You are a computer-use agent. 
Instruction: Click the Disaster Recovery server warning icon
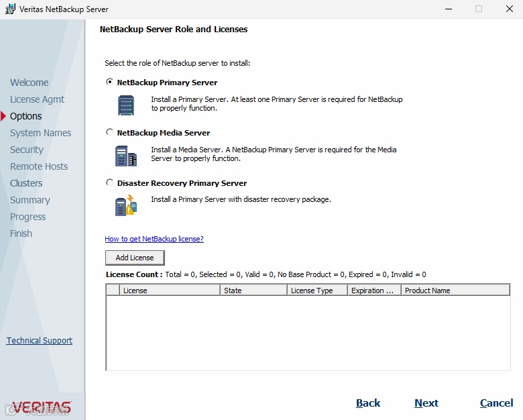[x=125, y=205]
